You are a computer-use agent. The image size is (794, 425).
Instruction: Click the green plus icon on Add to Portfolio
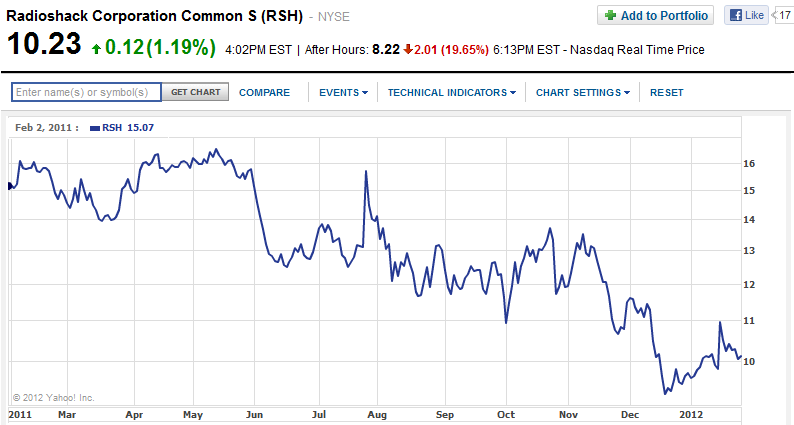point(610,16)
